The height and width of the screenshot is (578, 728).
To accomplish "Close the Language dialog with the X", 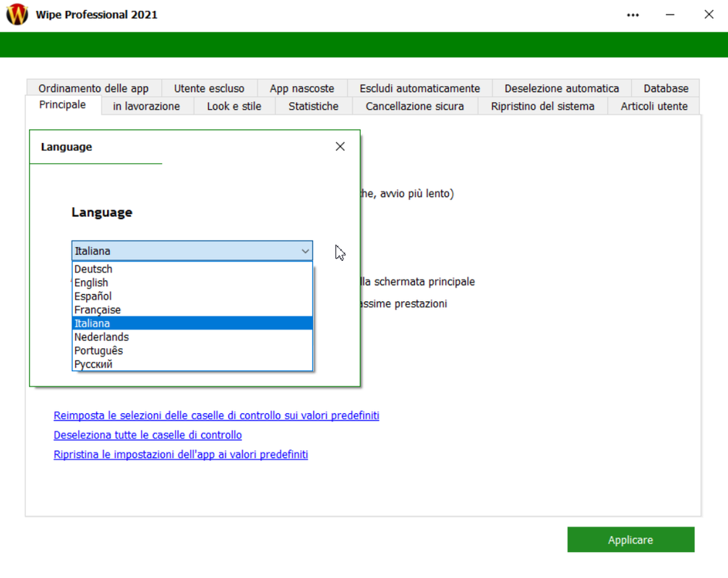I will click(x=340, y=147).
